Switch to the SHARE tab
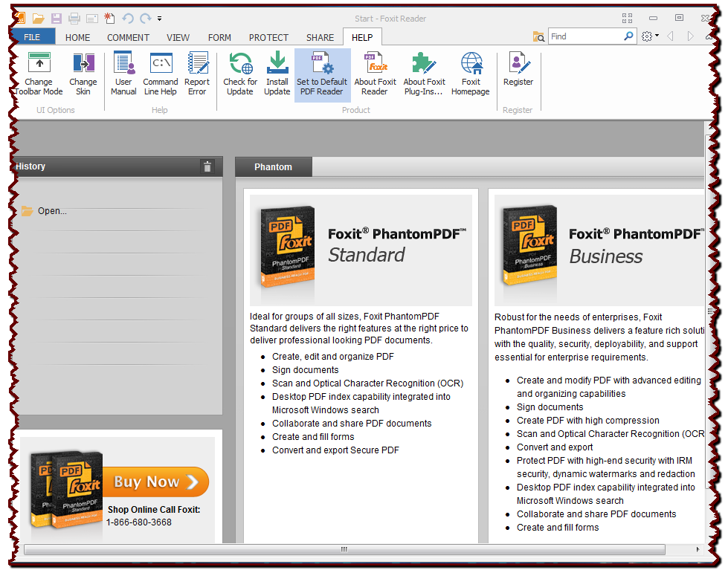 point(320,38)
